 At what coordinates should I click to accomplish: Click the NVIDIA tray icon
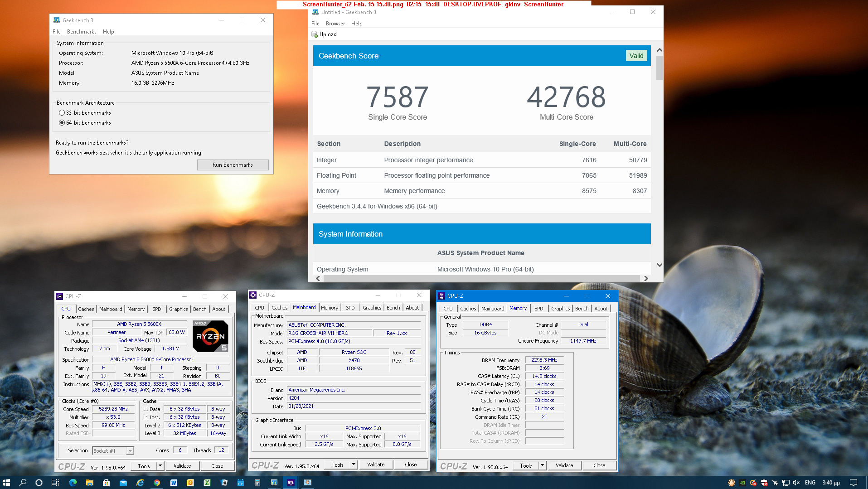(x=742, y=483)
